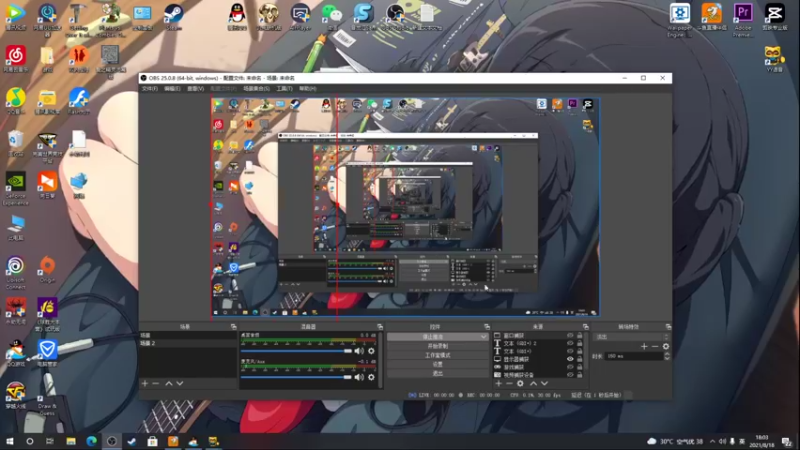Open the Steam desktop shortcut
Viewport: 800px width, 450px height.
(x=174, y=17)
